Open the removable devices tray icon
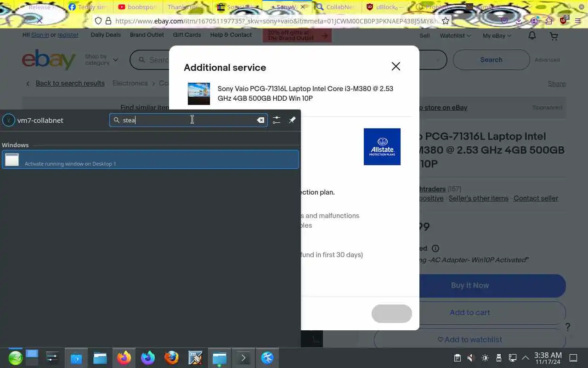 point(499,358)
